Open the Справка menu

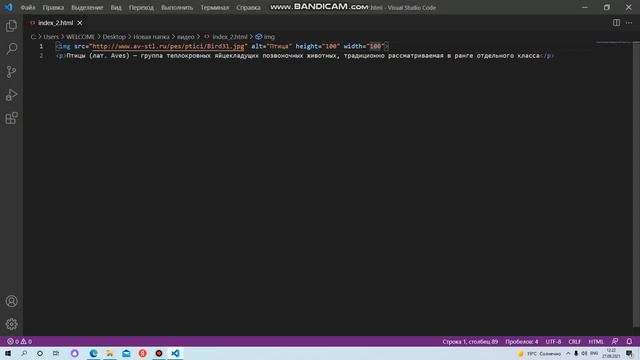pyautogui.click(x=248, y=8)
